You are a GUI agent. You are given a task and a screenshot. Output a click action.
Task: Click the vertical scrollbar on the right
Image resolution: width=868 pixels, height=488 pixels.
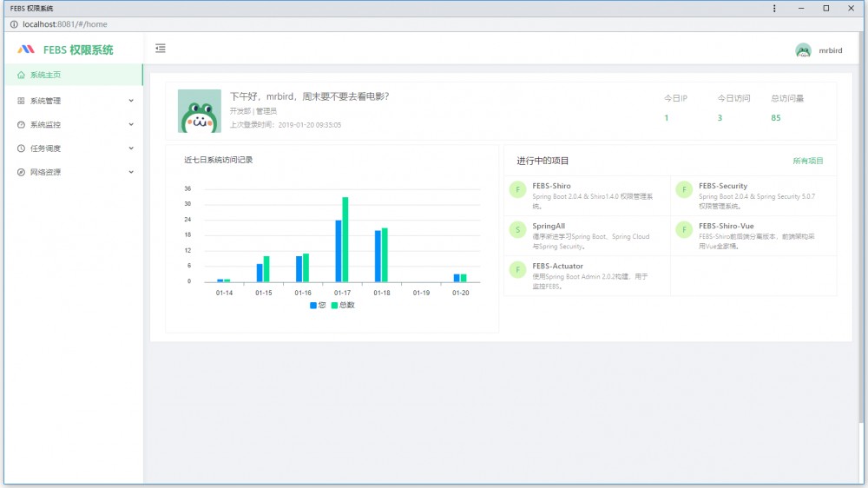coord(861,228)
